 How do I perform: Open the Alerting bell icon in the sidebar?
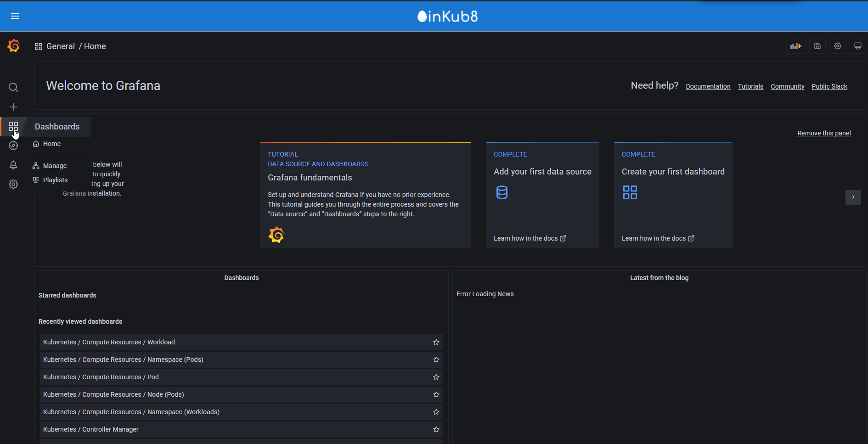(13, 165)
